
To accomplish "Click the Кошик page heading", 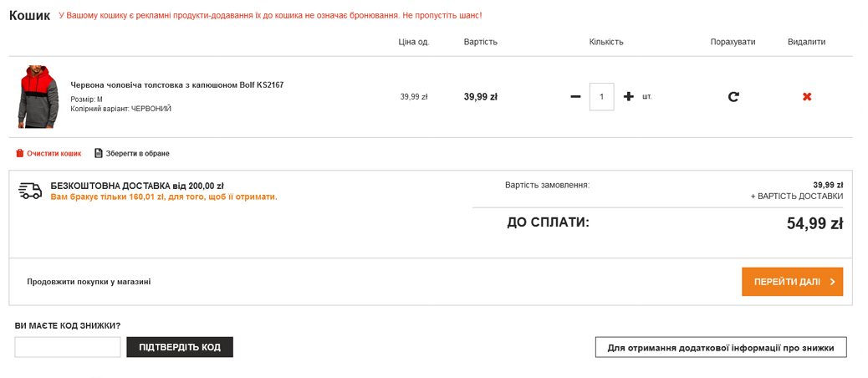I will point(30,16).
